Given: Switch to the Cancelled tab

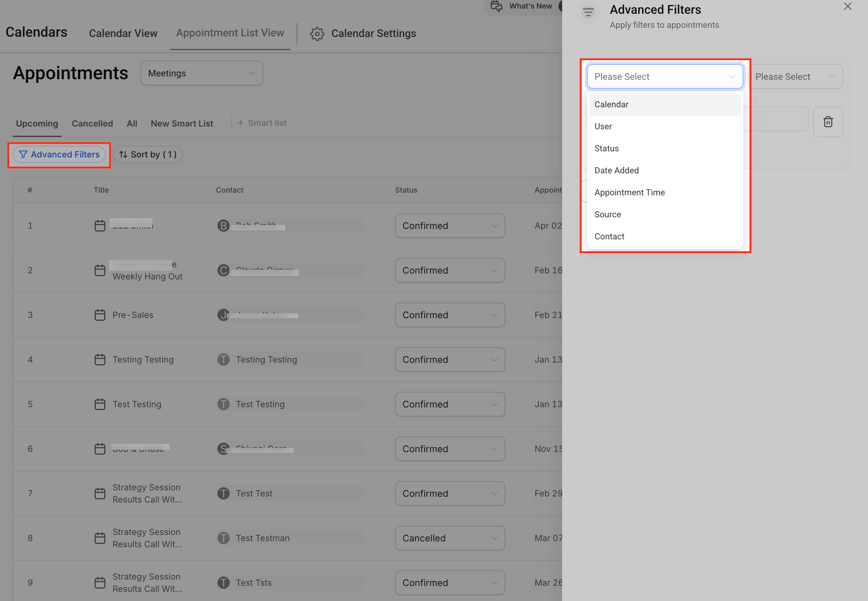Looking at the screenshot, I should [x=92, y=124].
